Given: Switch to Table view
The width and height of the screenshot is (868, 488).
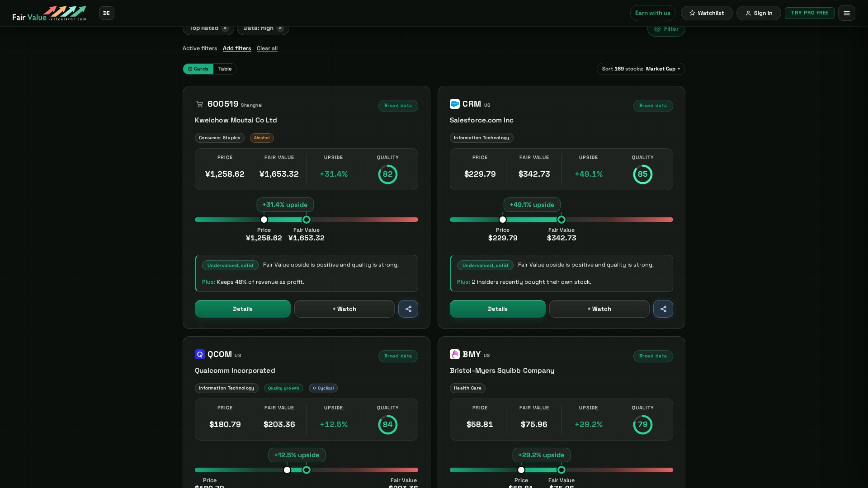Looking at the screenshot, I should tap(225, 69).
